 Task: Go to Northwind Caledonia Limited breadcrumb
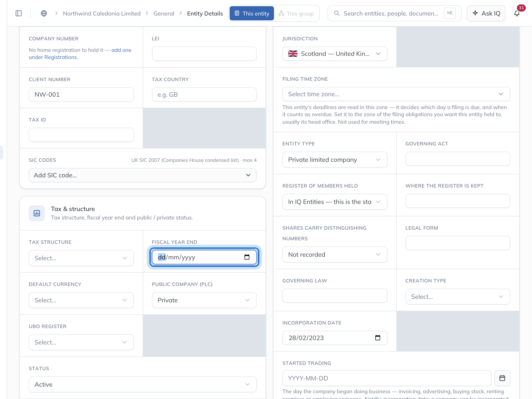click(x=102, y=14)
